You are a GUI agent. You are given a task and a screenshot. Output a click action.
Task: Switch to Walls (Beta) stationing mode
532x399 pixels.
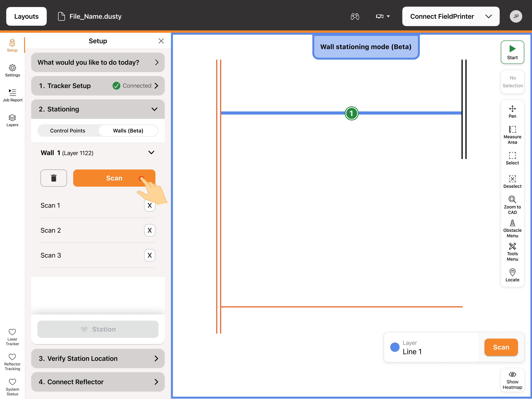pyautogui.click(x=128, y=131)
